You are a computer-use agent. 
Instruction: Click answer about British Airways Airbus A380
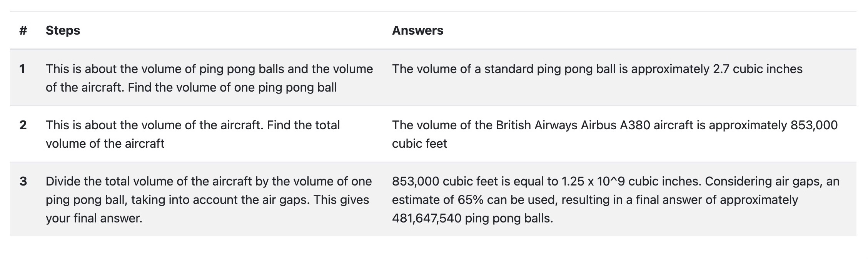tap(615, 134)
